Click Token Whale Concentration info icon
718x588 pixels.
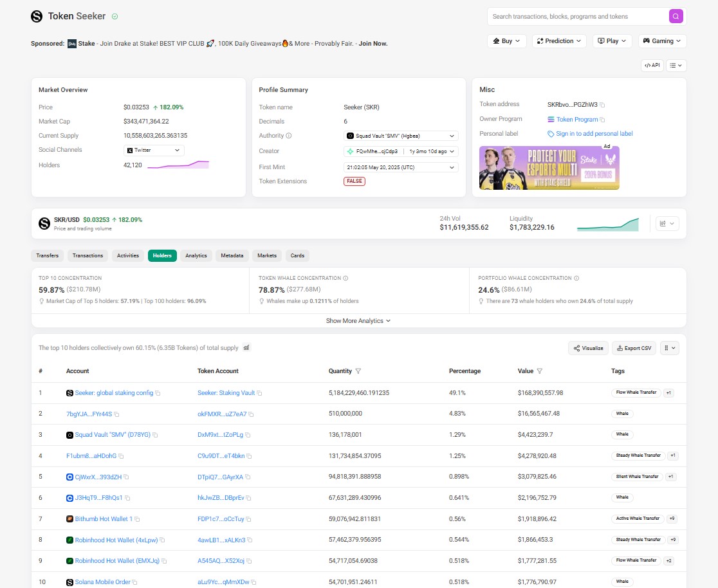tap(345, 278)
